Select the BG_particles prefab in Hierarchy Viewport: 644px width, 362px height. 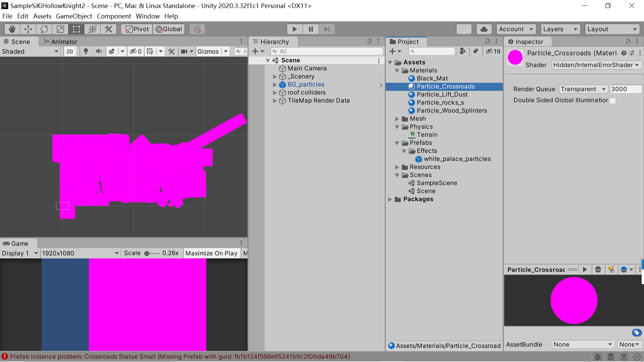306,84
